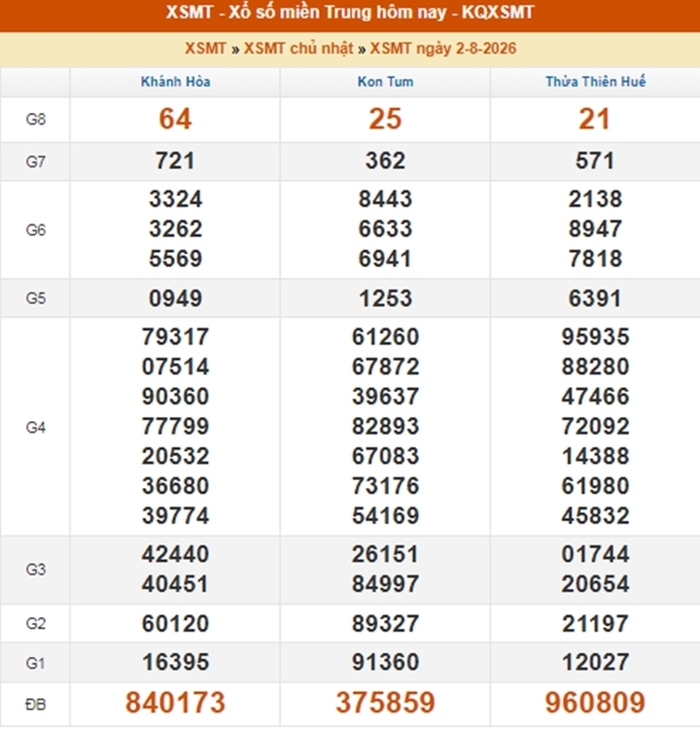
Task: Click the G4 prize row label
Action: [x=36, y=428]
